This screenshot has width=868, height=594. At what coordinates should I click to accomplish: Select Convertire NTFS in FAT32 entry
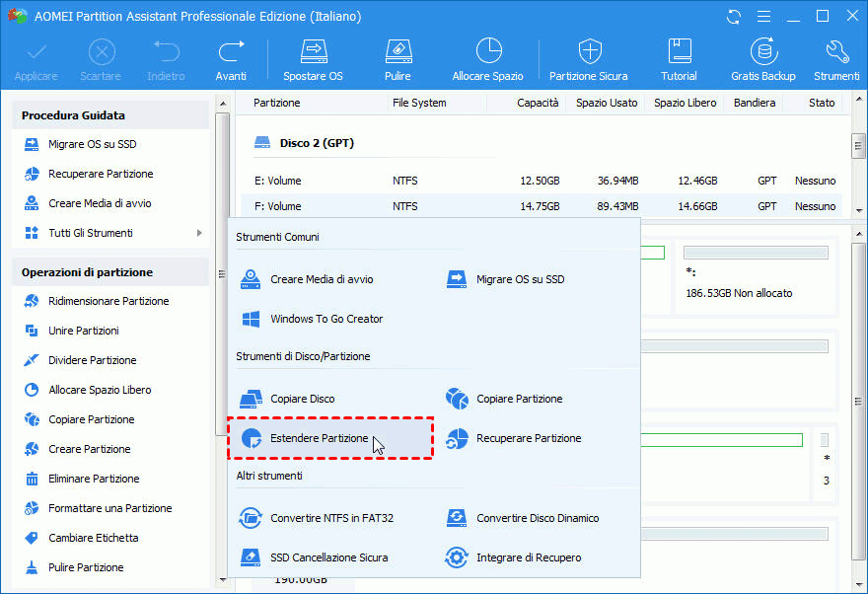pyautogui.click(x=331, y=518)
